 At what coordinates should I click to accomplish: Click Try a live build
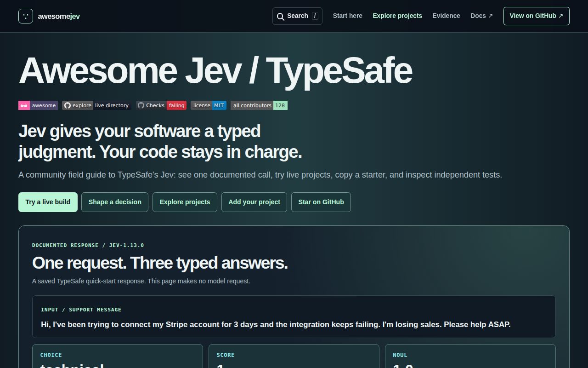(48, 202)
